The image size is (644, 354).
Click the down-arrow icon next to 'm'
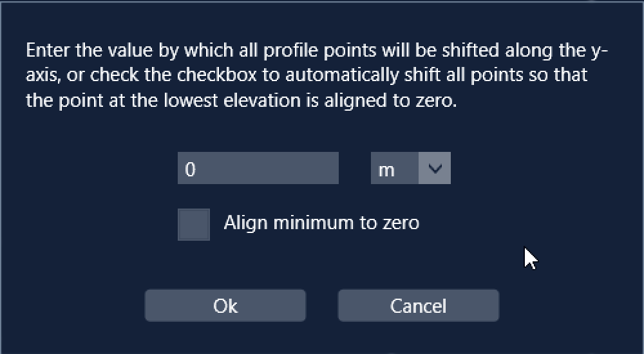pyautogui.click(x=435, y=168)
